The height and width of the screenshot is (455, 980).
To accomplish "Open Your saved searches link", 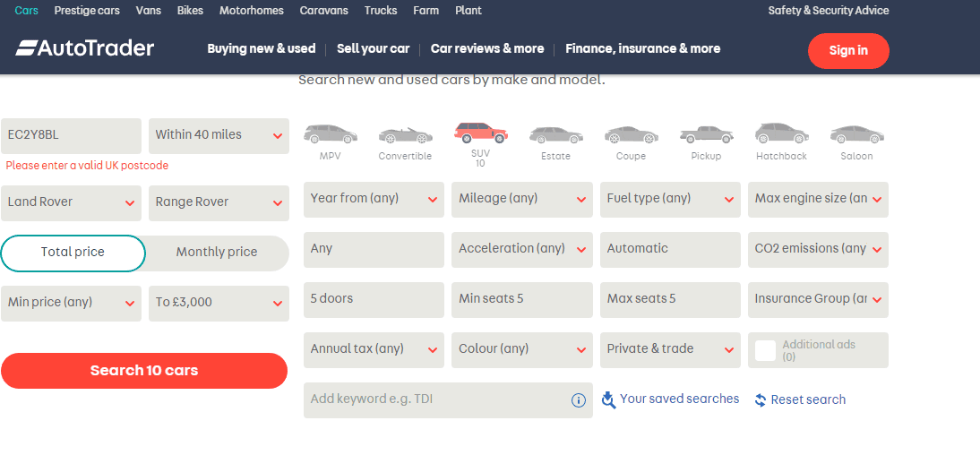I will [x=679, y=399].
